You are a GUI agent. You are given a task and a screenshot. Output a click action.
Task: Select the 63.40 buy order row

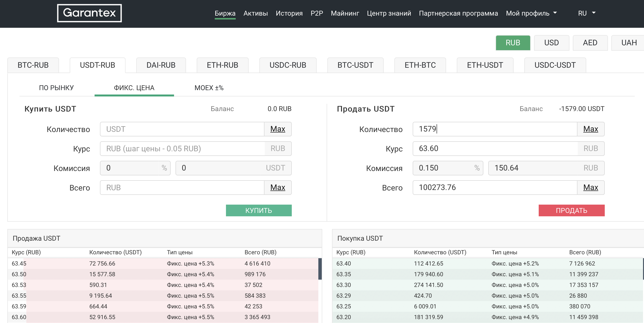(488, 264)
